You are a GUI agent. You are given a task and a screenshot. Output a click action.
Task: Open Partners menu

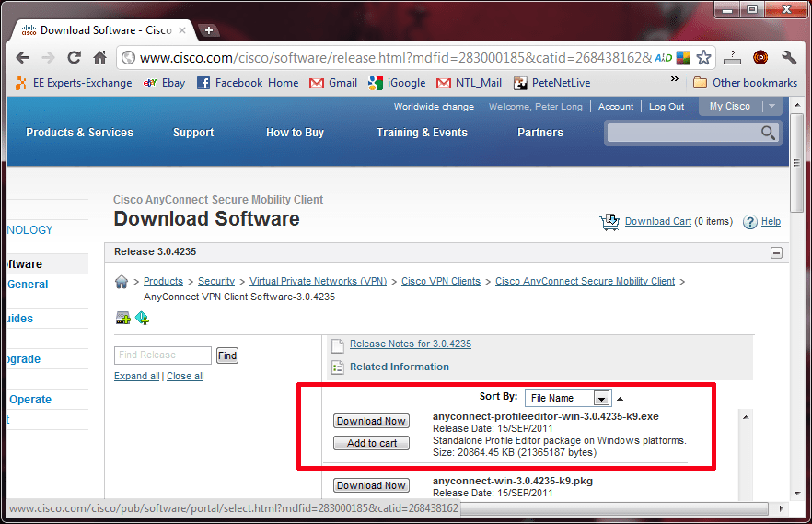[540, 133]
